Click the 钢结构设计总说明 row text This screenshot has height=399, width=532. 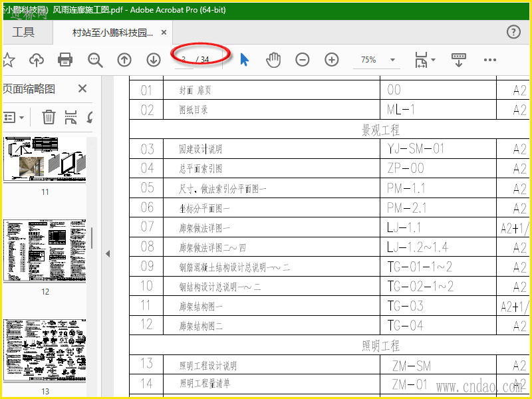coord(220,287)
